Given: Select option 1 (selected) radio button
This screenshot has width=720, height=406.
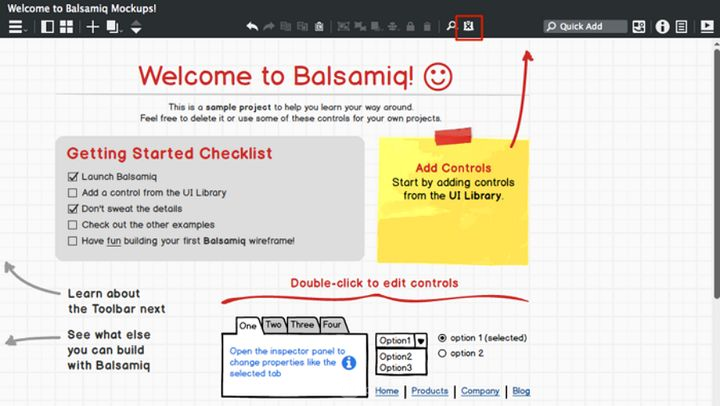Looking at the screenshot, I should (x=442, y=338).
